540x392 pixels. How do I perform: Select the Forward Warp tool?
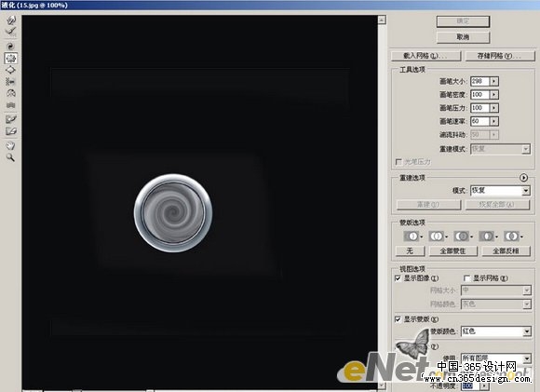pos(11,20)
